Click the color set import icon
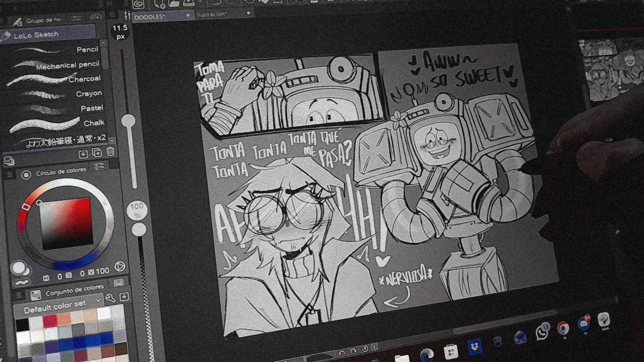Viewport: 644px width, 362px height. tap(124, 297)
